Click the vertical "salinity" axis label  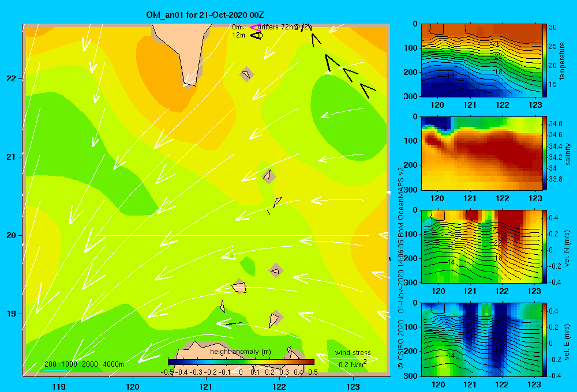(x=568, y=154)
